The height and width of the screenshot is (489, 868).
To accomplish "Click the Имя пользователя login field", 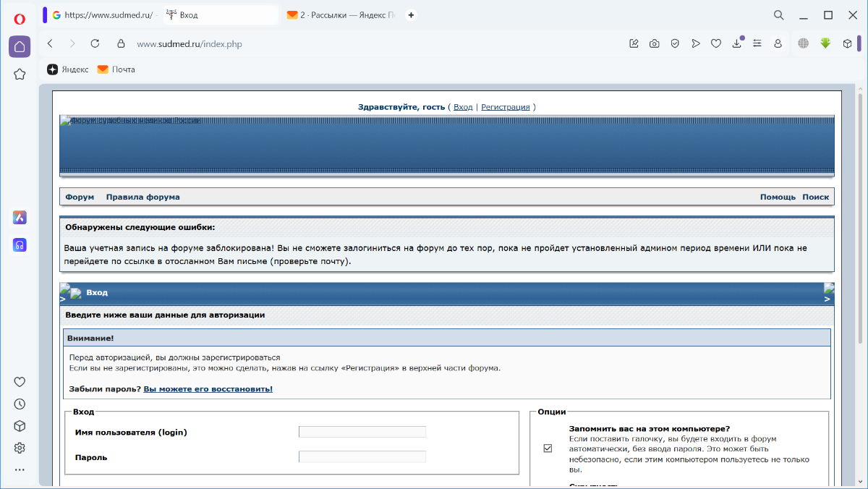I will click(362, 432).
